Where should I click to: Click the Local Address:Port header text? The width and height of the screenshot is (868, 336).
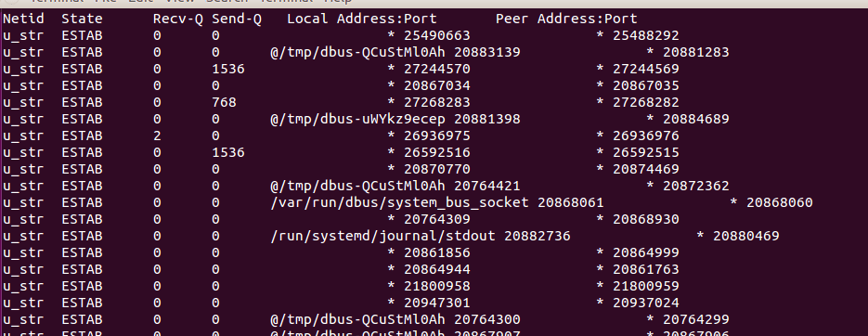pyautogui.click(x=362, y=19)
